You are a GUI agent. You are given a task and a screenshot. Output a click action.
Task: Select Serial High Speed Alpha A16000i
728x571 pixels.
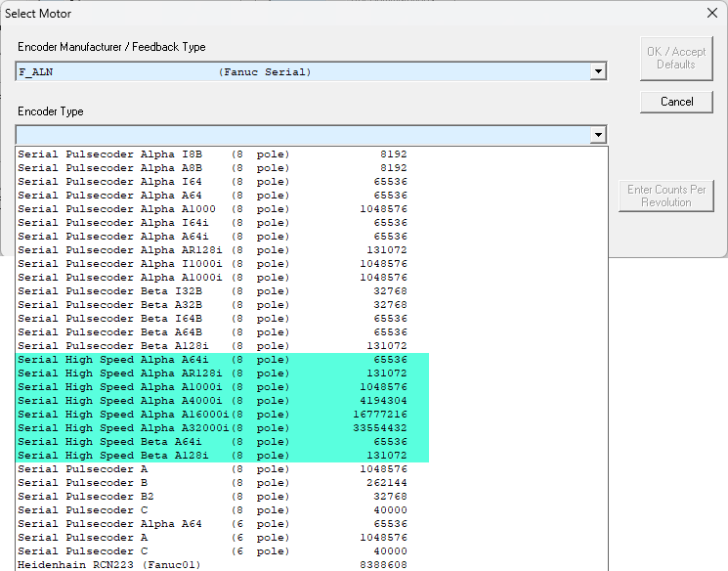(x=312, y=415)
